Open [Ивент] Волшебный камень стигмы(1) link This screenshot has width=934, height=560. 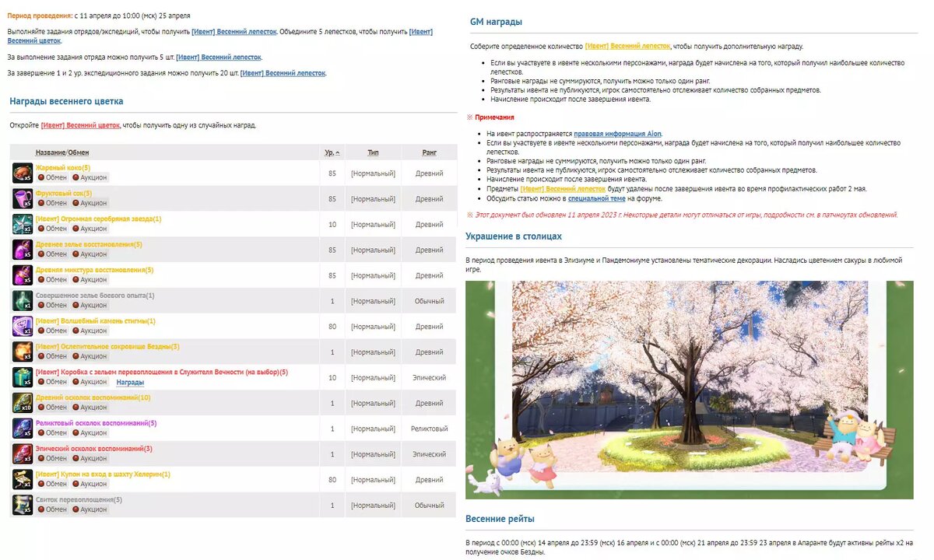[96, 321]
